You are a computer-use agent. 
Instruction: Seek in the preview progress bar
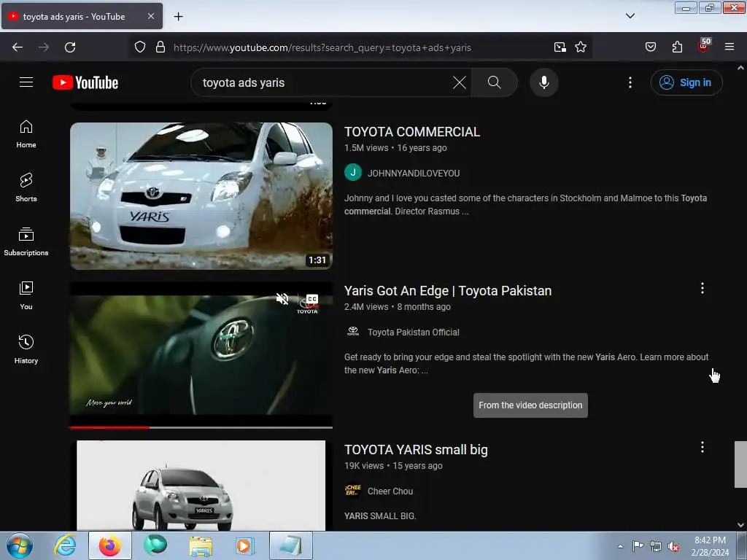201,427
